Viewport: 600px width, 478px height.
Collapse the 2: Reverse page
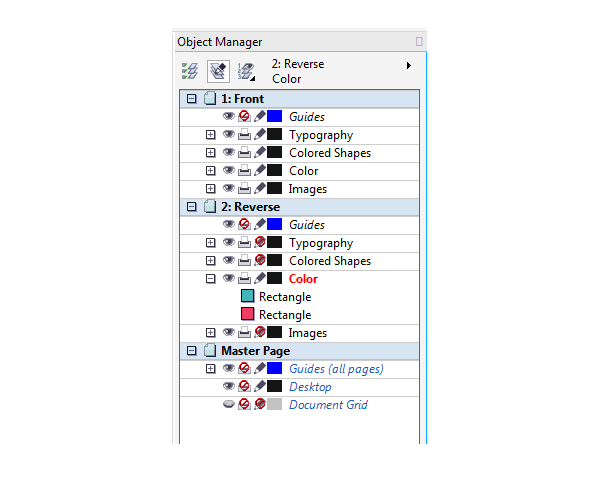[x=191, y=207]
